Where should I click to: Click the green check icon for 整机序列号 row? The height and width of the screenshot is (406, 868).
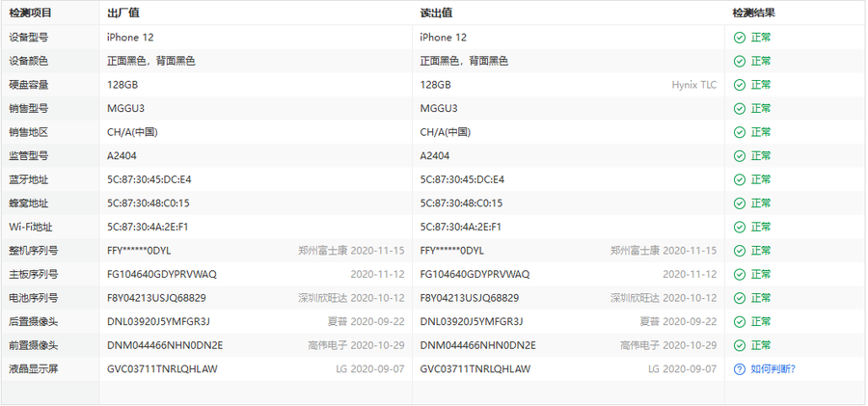[739, 251]
